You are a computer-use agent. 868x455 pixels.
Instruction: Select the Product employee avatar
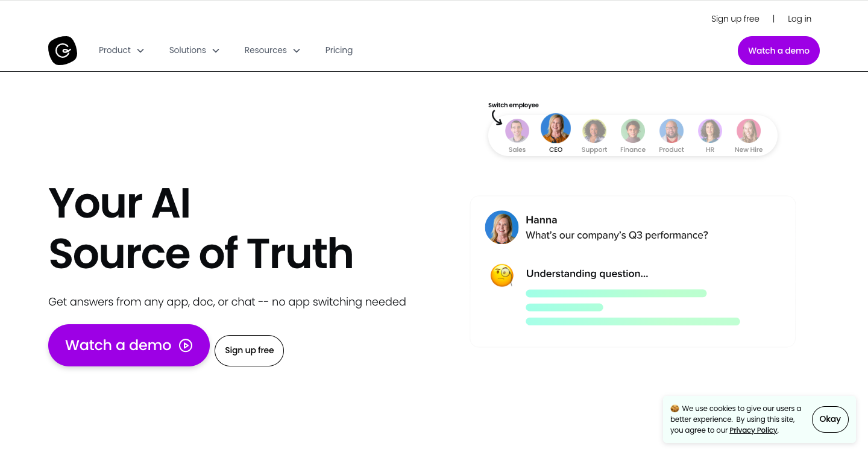click(671, 131)
